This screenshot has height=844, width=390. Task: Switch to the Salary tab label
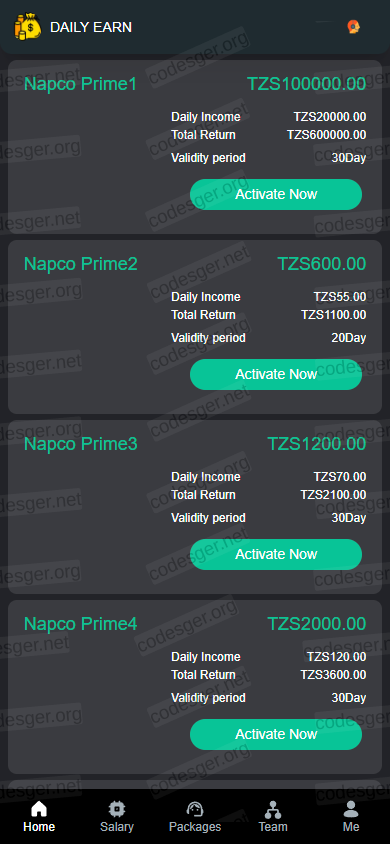coord(117,827)
